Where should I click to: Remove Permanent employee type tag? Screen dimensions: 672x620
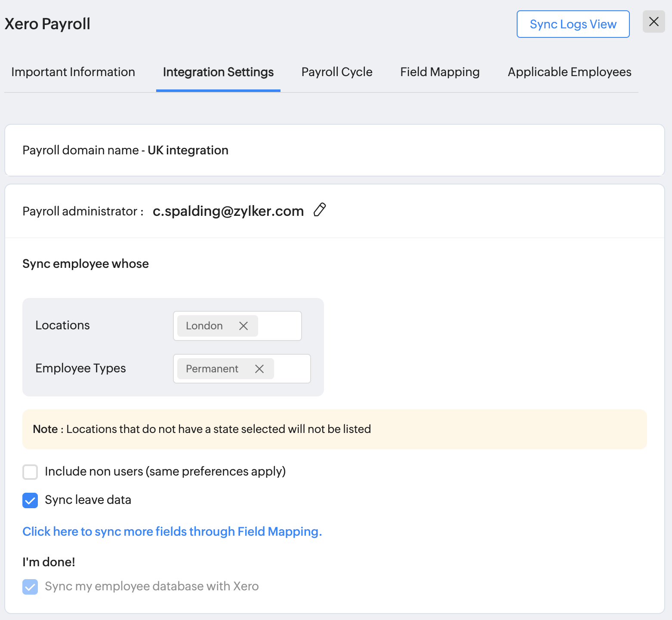(x=259, y=369)
